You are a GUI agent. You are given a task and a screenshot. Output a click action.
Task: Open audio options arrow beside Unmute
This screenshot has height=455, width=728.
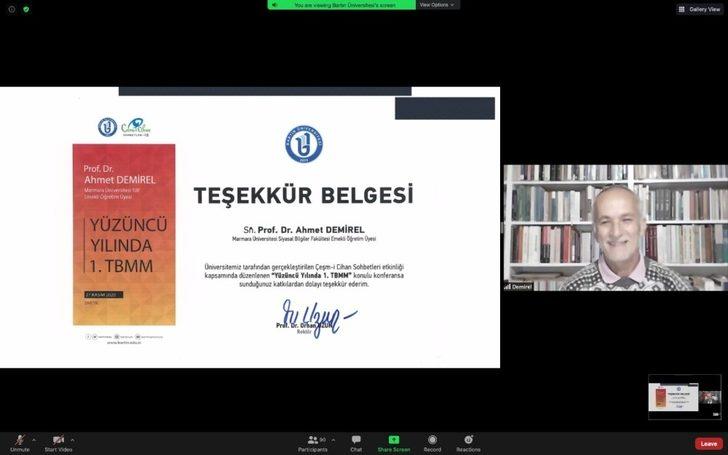click(x=34, y=440)
